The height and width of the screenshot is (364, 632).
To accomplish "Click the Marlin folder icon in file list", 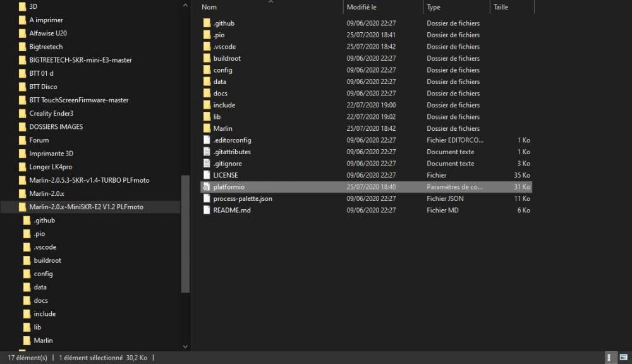I will (207, 128).
